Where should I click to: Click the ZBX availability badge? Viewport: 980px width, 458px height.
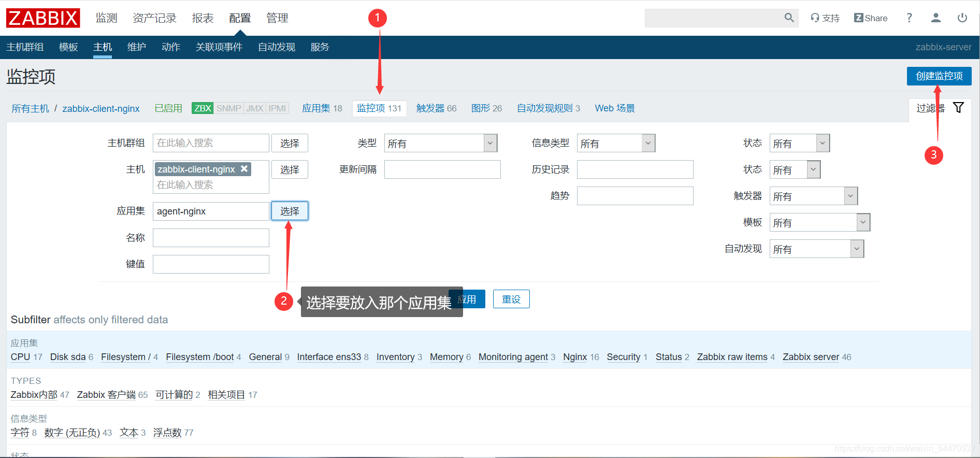coord(203,108)
